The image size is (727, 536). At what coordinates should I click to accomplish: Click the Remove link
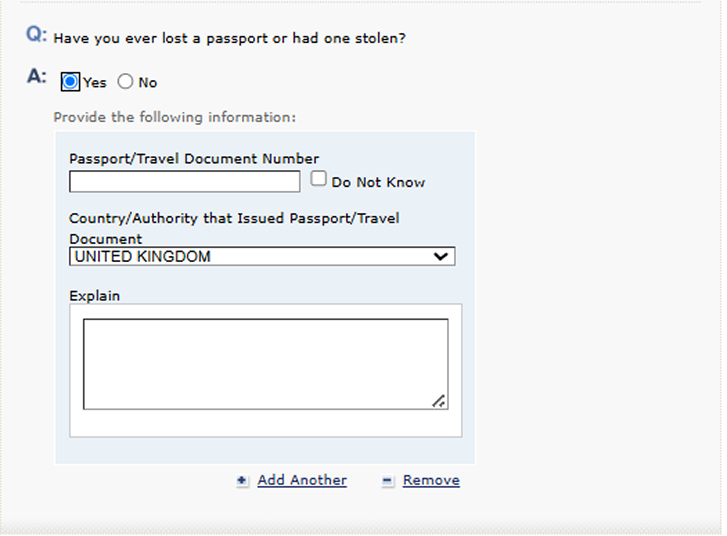431,480
